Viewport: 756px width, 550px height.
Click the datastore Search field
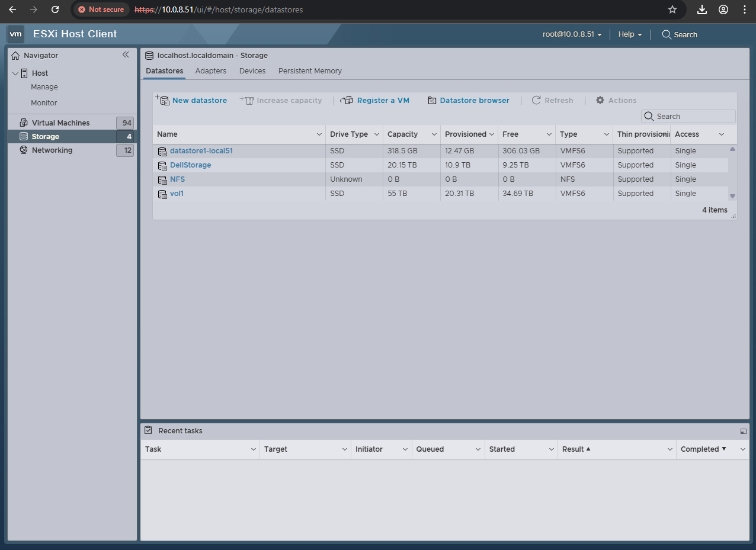[688, 117]
